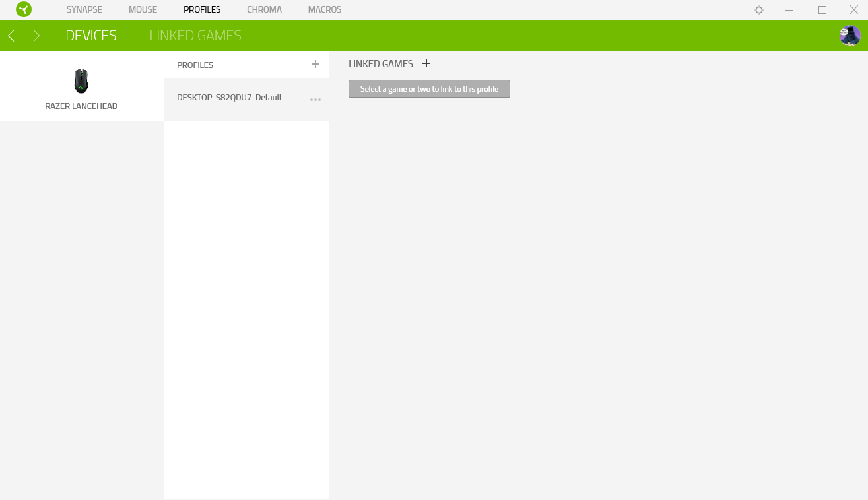
Task: Open the MOUSE tab
Action: (143, 10)
